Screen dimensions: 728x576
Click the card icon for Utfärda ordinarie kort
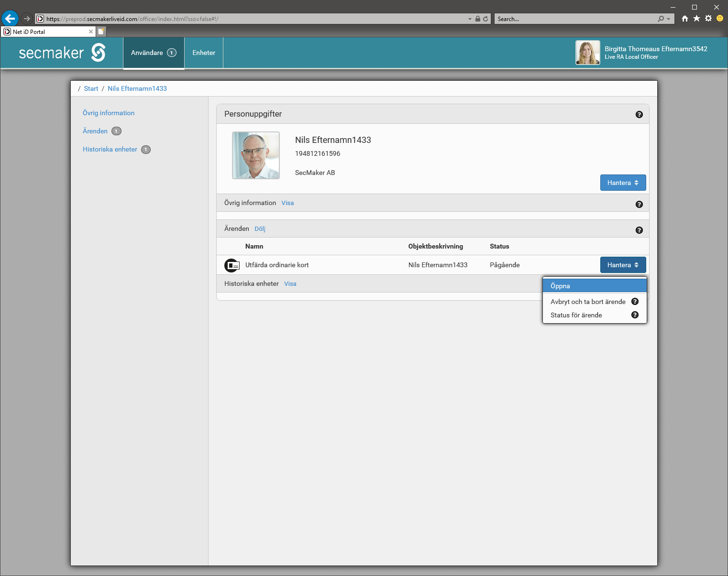[232, 265]
